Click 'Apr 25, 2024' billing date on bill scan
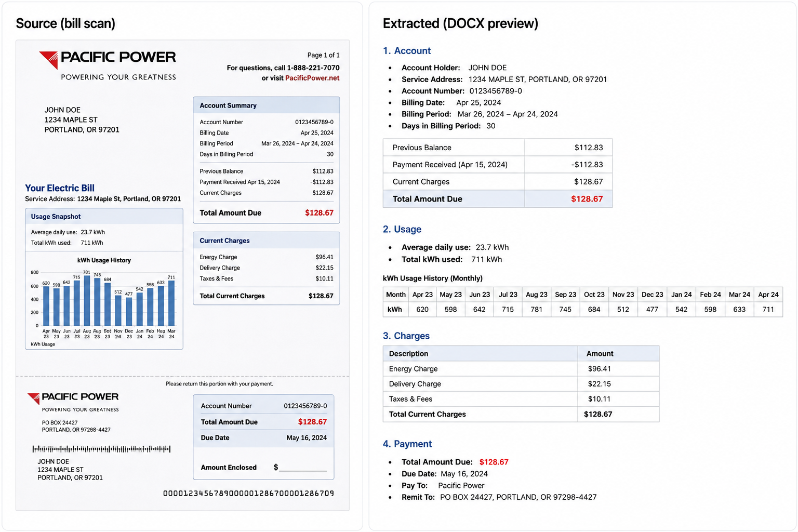Image resolution: width=798 pixels, height=532 pixels. click(317, 133)
